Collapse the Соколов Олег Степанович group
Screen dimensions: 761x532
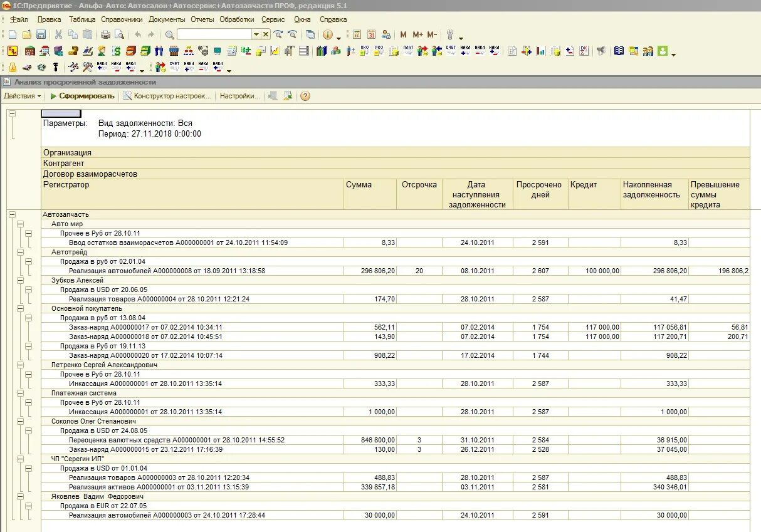click(x=20, y=421)
